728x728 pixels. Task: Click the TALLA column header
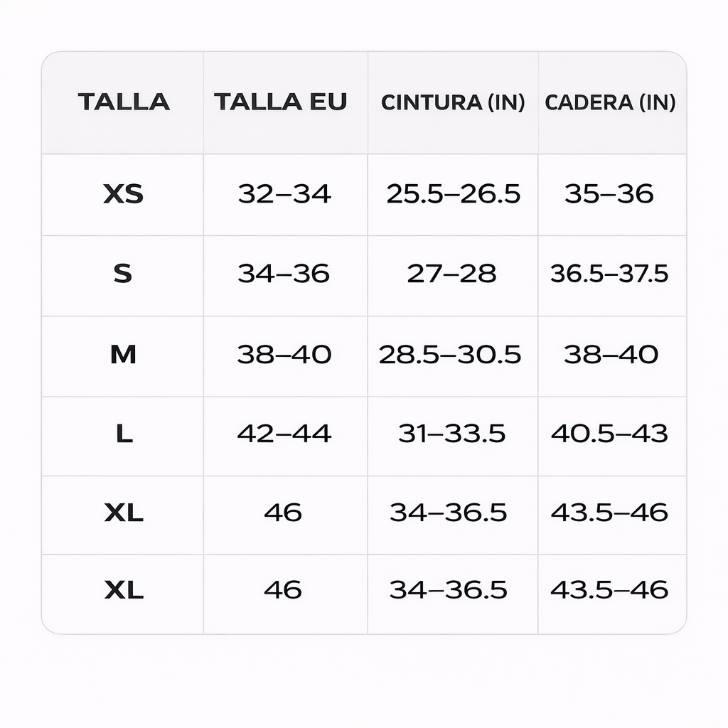pos(124,102)
